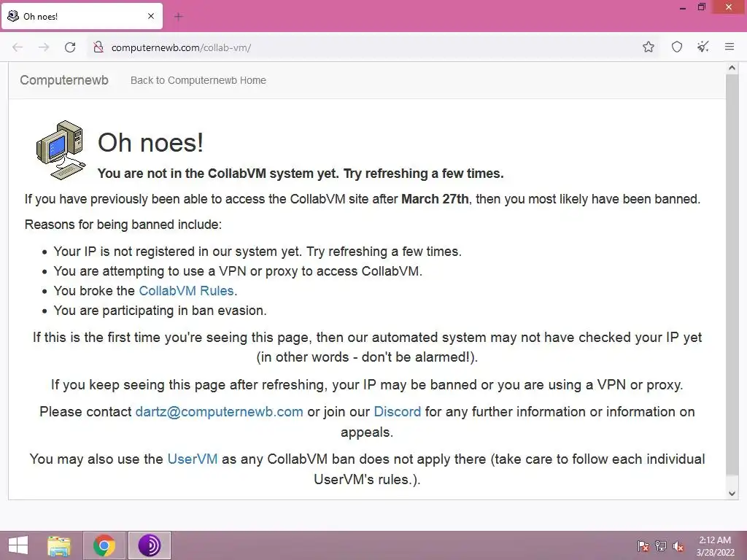Reload the page with the refresh icon
The image size is (747, 560).
pyautogui.click(x=70, y=47)
